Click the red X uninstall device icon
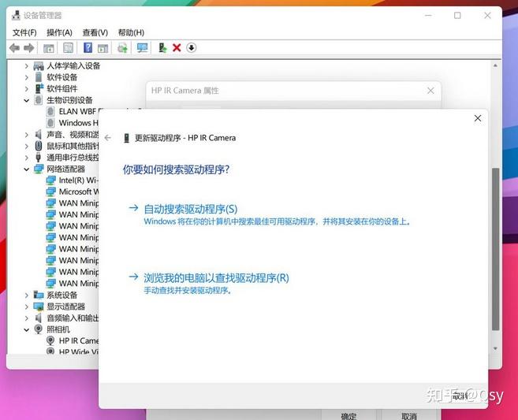 (177, 48)
